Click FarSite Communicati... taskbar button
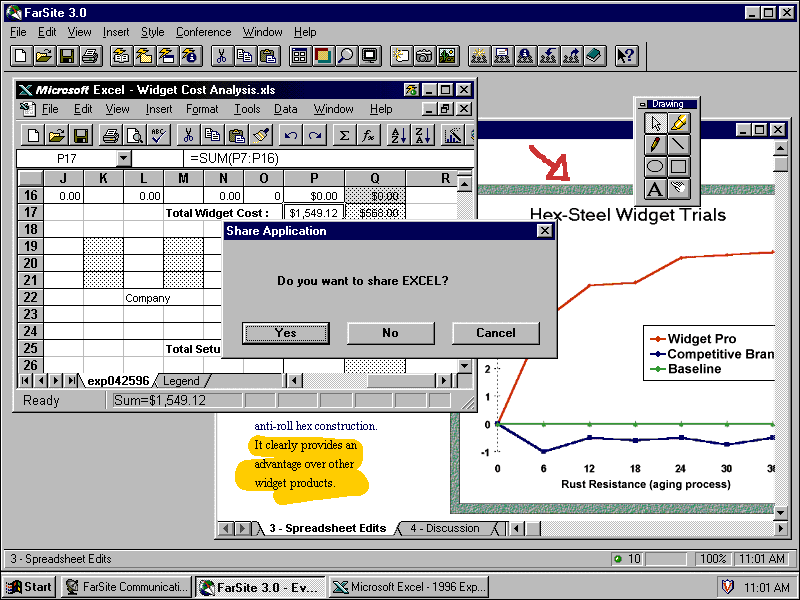 127,587
